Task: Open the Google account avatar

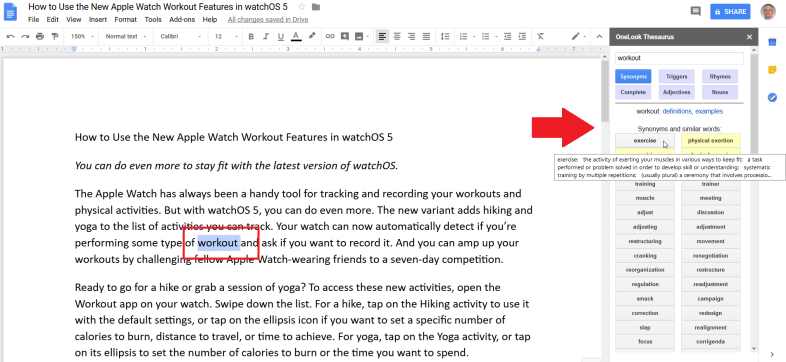Action: 768,12
